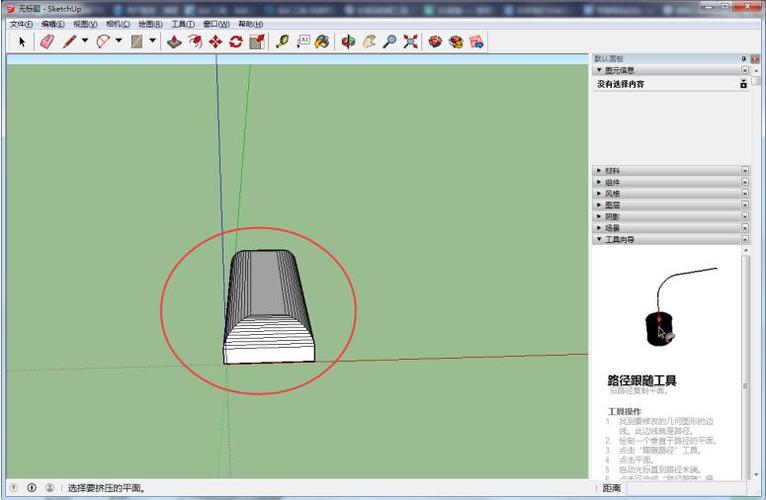Activate the Orbit tool
Image resolution: width=766 pixels, height=500 pixels.
(348, 42)
